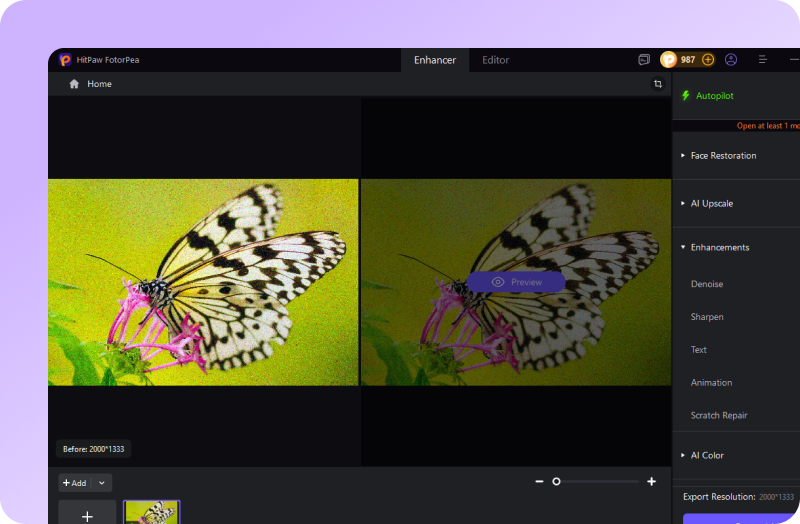Select the butterfly thumbnail
Screen dimensions: 800x524
click(x=152, y=512)
